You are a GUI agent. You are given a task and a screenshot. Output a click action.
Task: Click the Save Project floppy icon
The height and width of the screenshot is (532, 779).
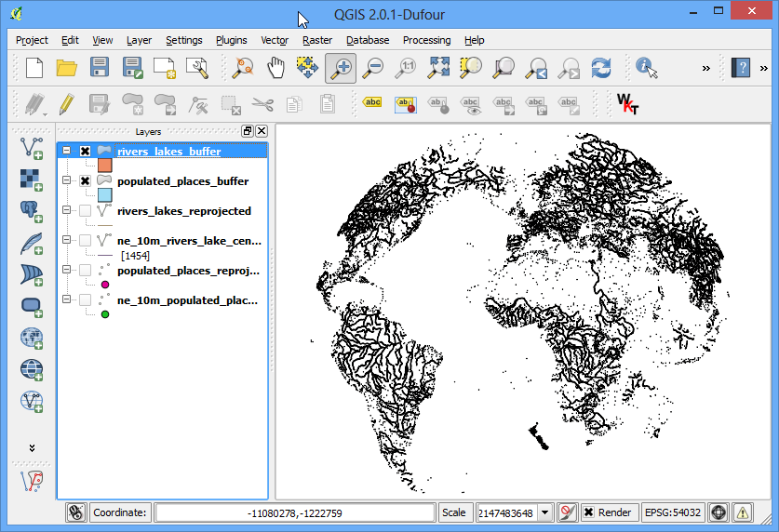[x=100, y=68]
